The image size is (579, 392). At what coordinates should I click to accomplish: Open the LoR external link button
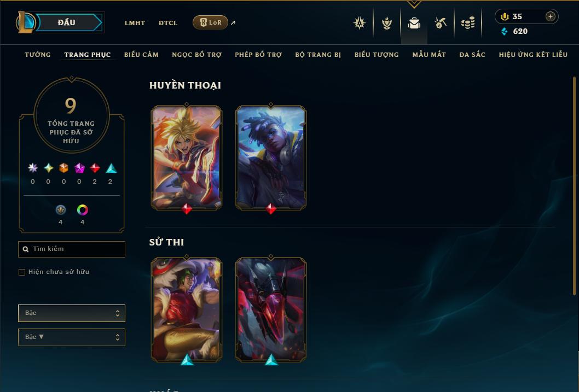[x=210, y=22]
